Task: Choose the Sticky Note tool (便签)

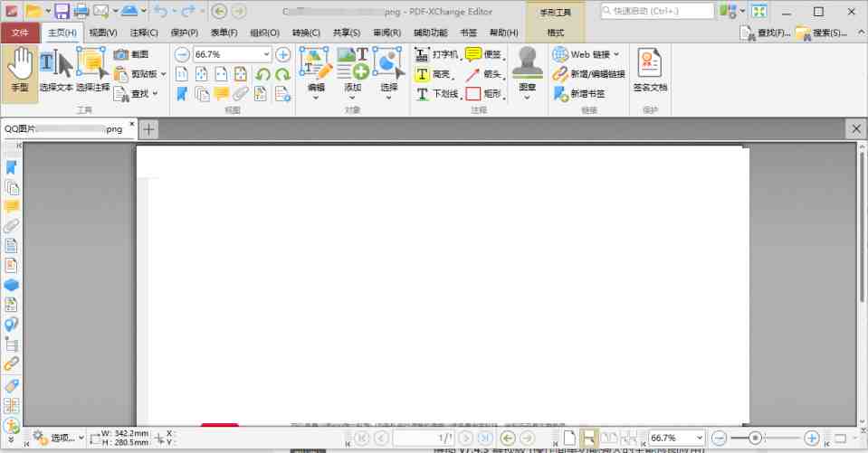Action: click(x=485, y=54)
